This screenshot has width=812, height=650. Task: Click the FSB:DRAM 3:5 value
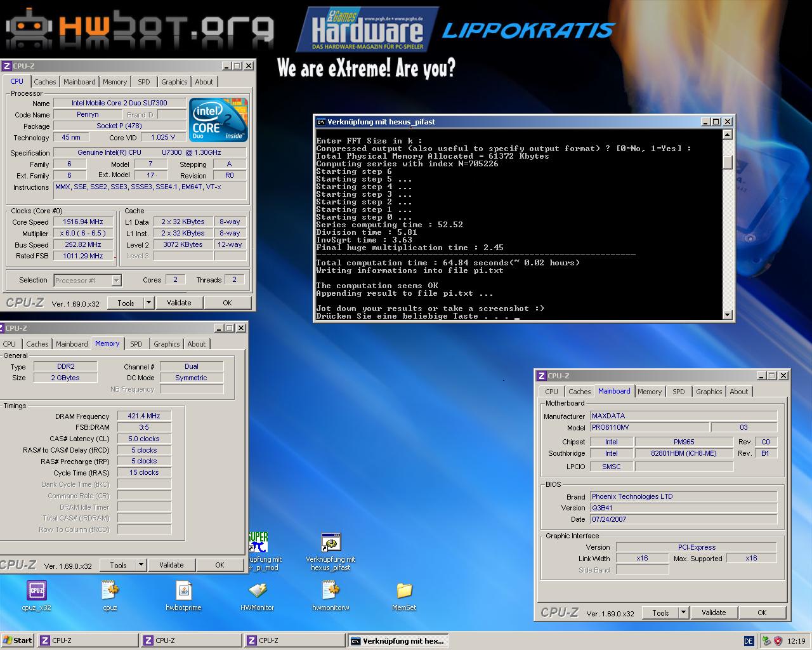click(x=144, y=428)
